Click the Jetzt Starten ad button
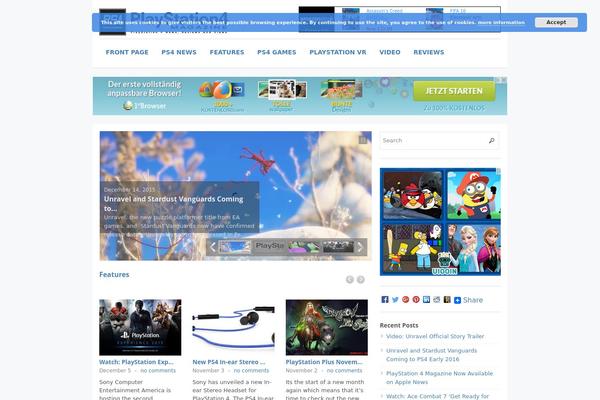 [454, 91]
